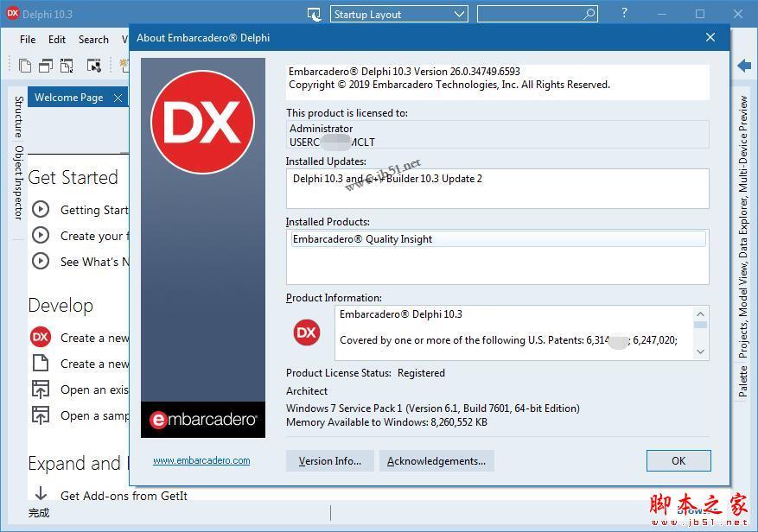Click the Delphi 10.3 Update 2 entry
The image size is (758, 532).
pos(387,179)
